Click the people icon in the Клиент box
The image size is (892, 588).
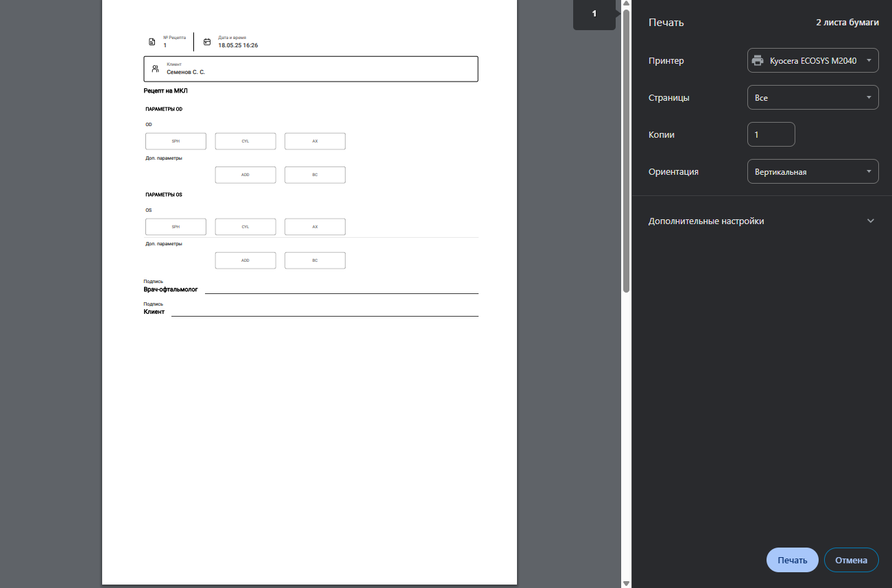pos(155,69)
